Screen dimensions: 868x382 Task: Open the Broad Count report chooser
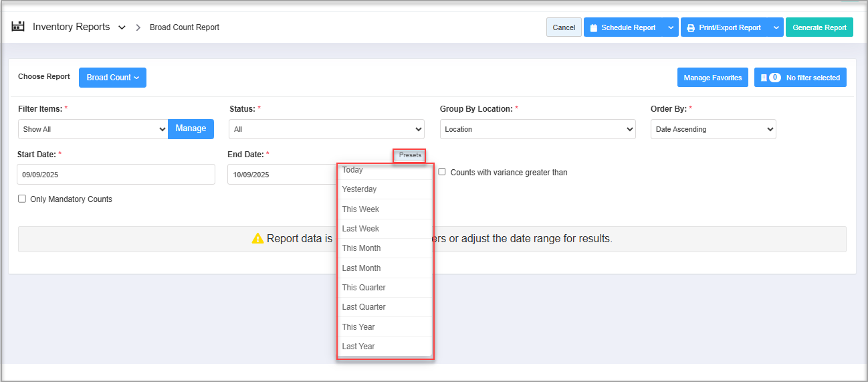coord(112,78)
